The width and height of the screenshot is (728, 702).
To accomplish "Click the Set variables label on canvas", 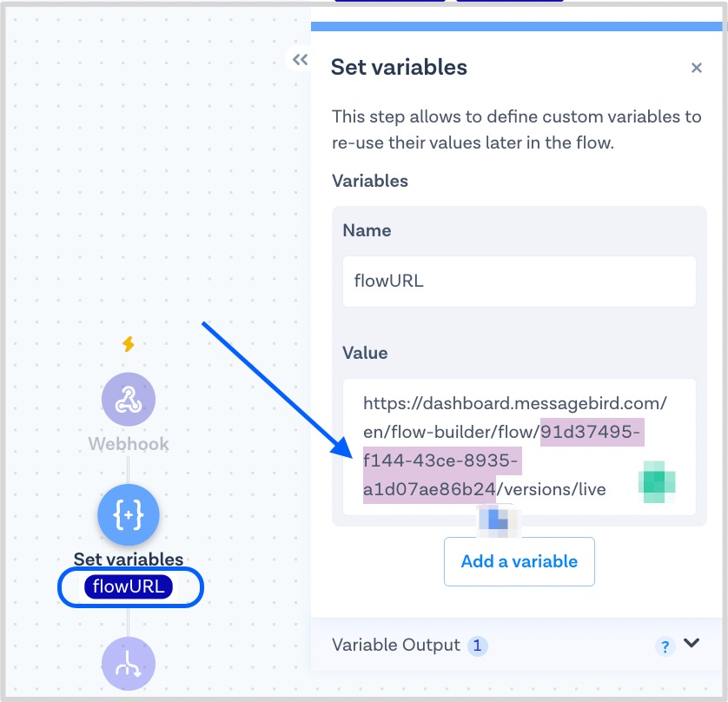I will point(129,560).
